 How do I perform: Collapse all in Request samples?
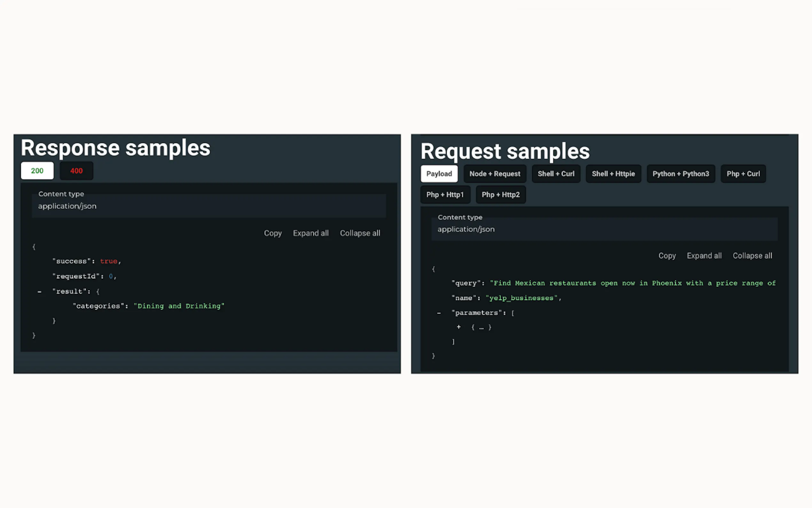pyautogui.click(x=752, y=256)
